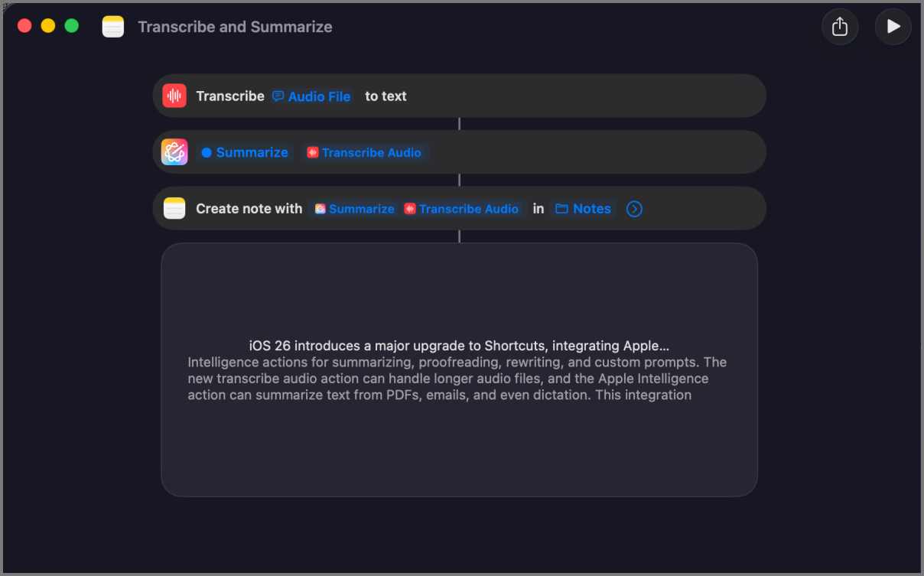Click the shortcut icon beside the window title
Screen dimensions: 924x576
[113, 26]
